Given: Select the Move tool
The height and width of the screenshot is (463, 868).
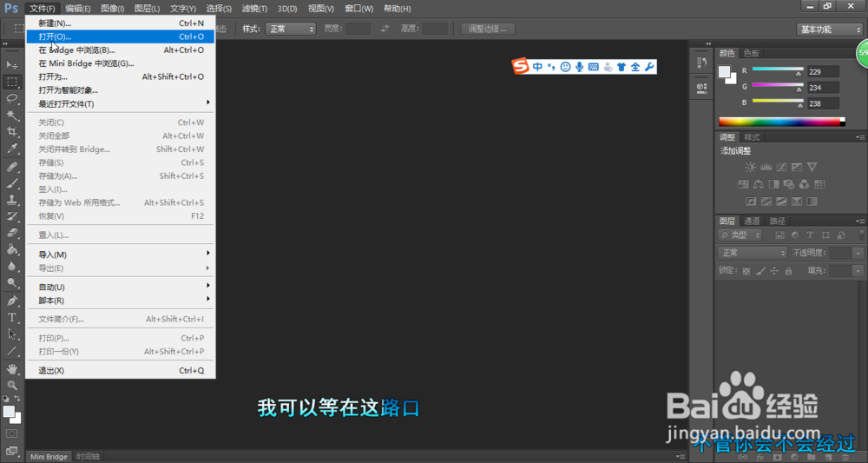Looking at the screenshot, I should click(11, 65).
